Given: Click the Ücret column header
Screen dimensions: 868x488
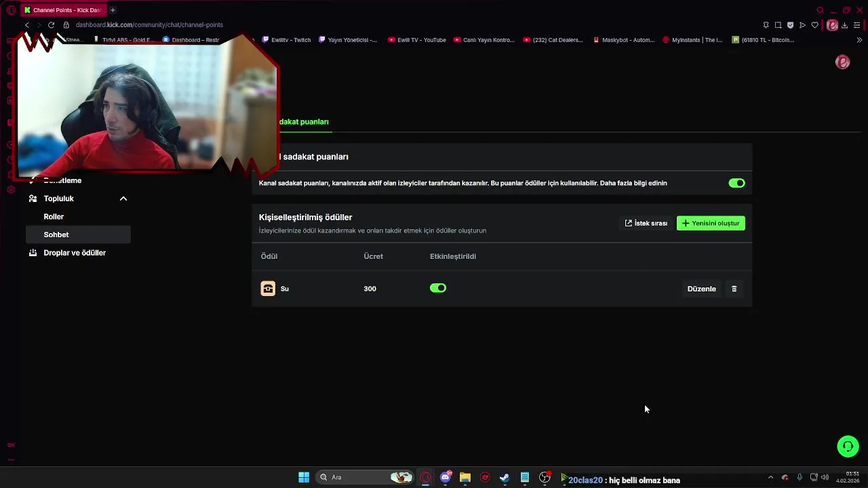Looking at the screenshot, I should [373, 256].
